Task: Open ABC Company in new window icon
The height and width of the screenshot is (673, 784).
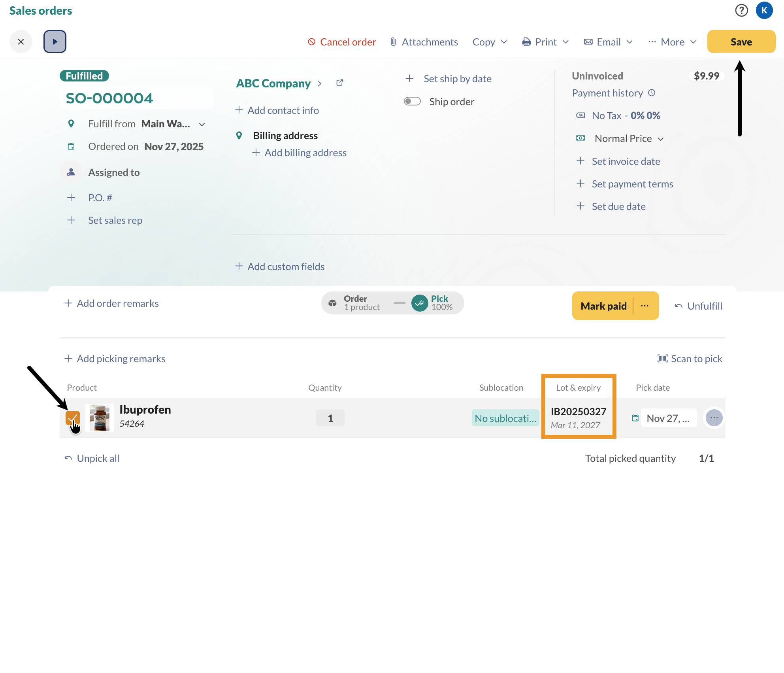Action: tap(339, 83)
